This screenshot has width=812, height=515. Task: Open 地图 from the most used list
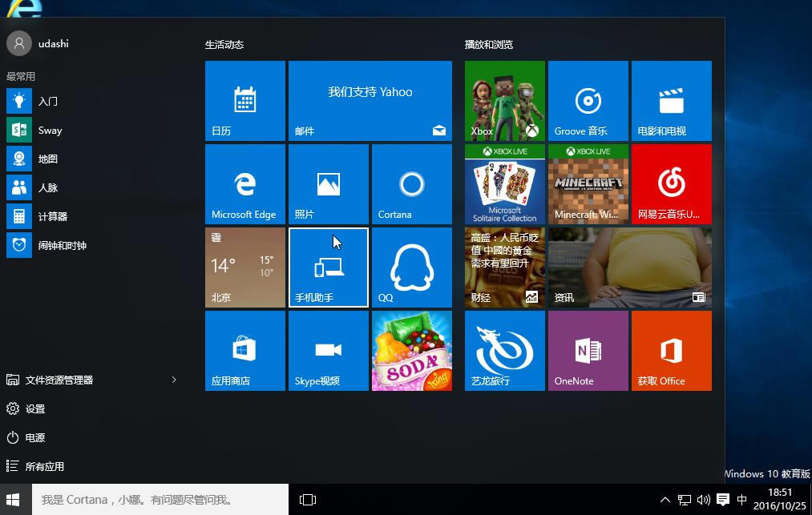pyautogui.click(x=93, y=159)
